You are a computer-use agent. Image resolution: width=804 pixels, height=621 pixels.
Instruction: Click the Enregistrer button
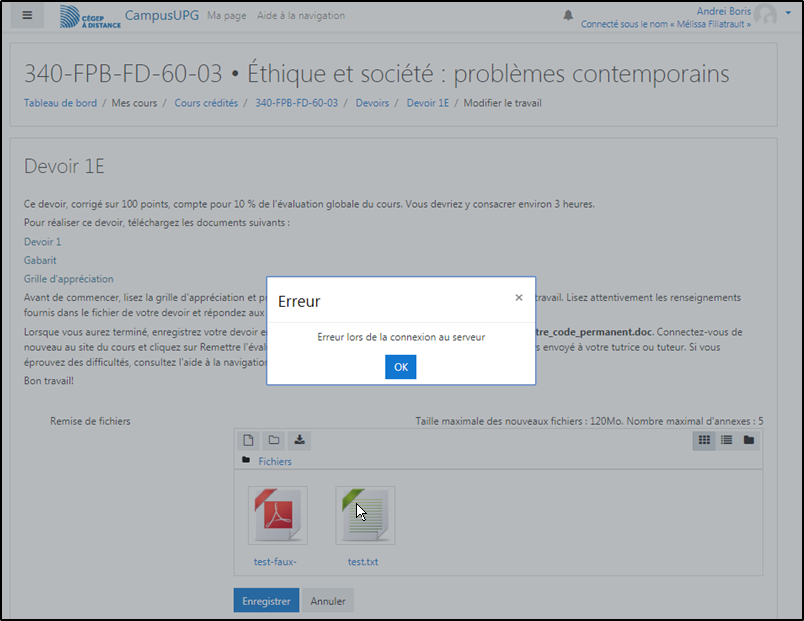coord(266,602)
